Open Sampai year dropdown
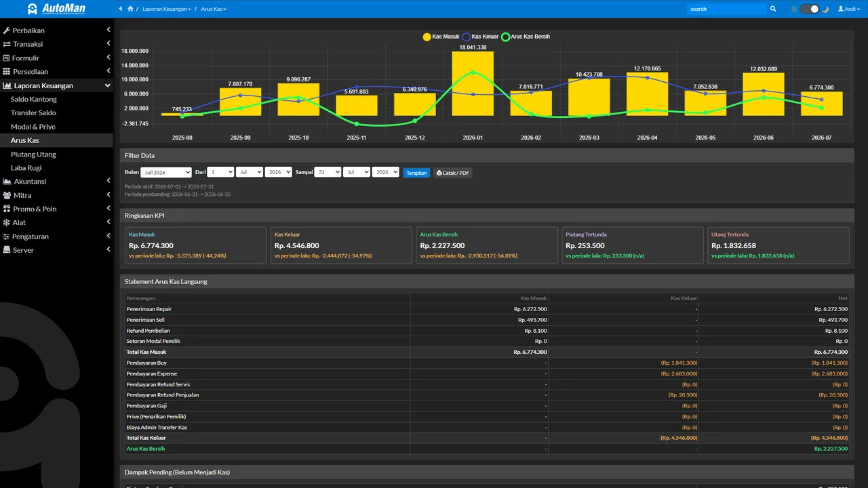The width and height of the screenshot is (868, 488). [x=386, y=172]
